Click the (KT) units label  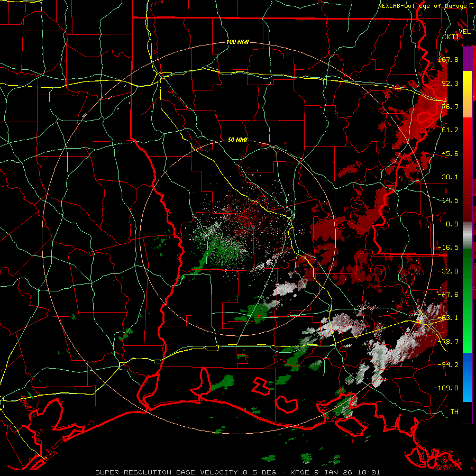[x=452, y=37]
